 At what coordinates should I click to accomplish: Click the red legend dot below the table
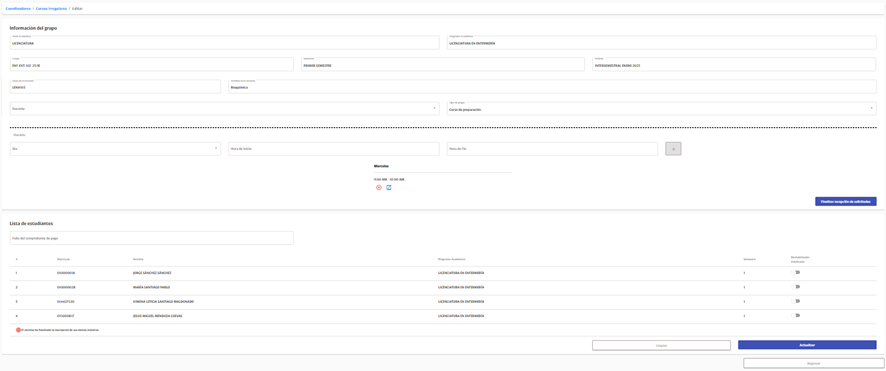coord(18,329)
